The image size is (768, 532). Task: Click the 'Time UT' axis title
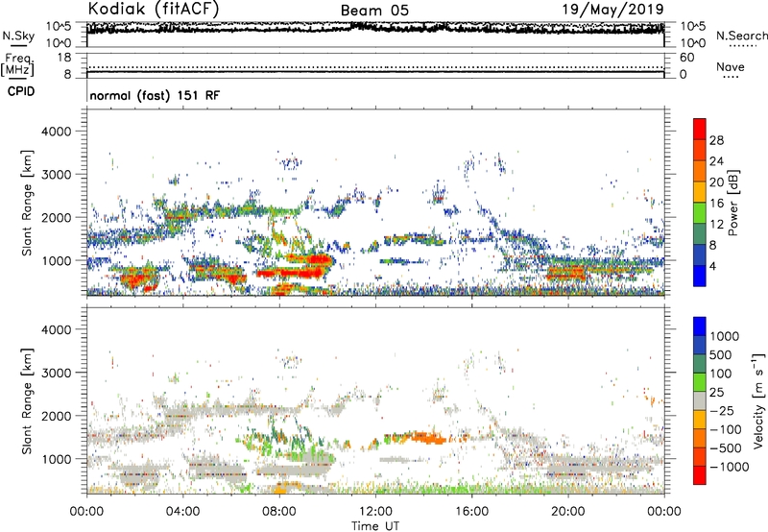[375, 526]
